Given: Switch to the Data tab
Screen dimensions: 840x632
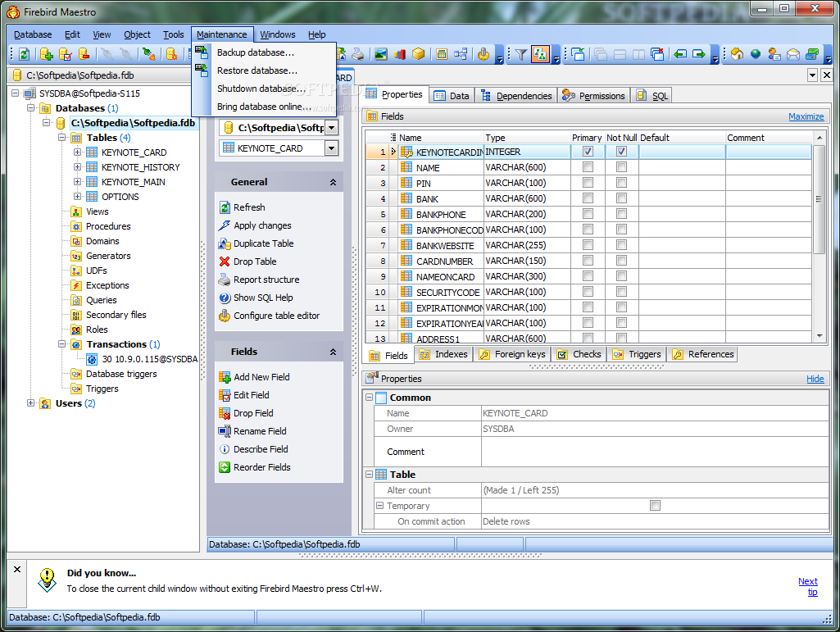Looking at the screenshot, I should (x=452, y=95).
